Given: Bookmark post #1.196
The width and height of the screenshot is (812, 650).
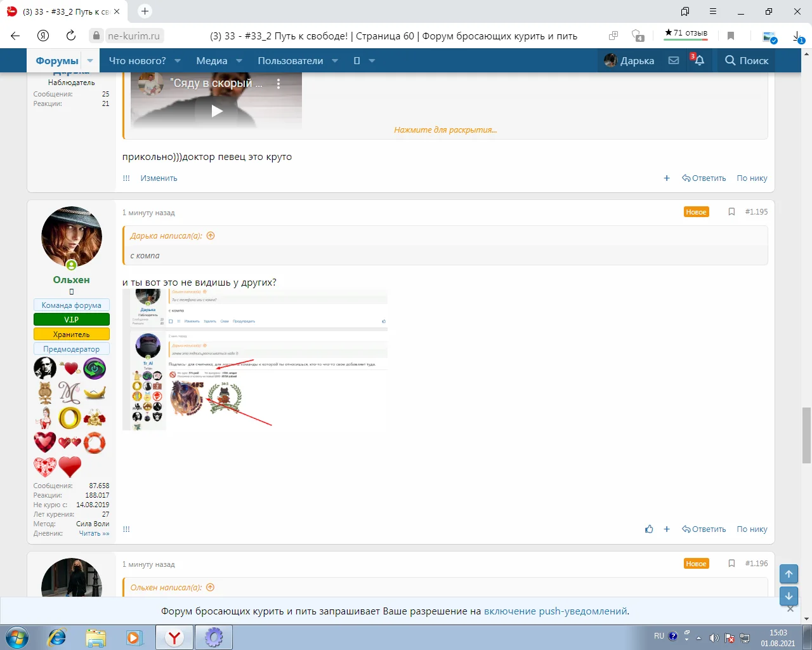Looking at the screenshot, I should point(731,564).
